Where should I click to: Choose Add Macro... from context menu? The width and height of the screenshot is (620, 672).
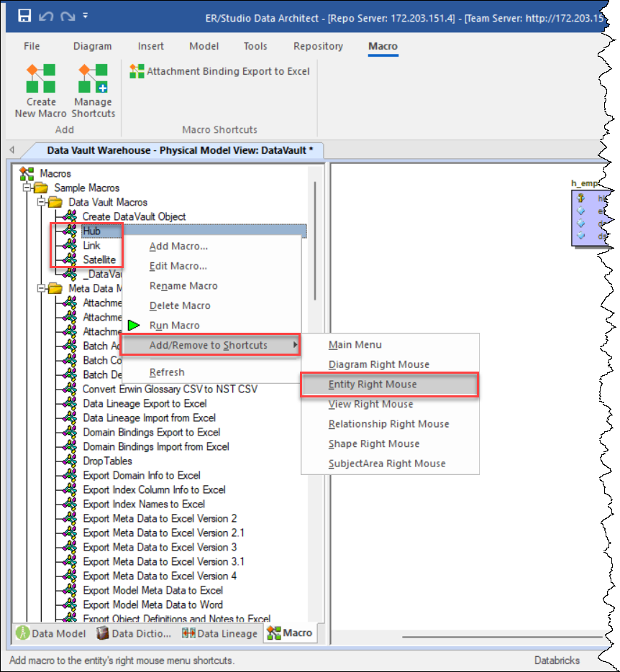tap(178, 247)
